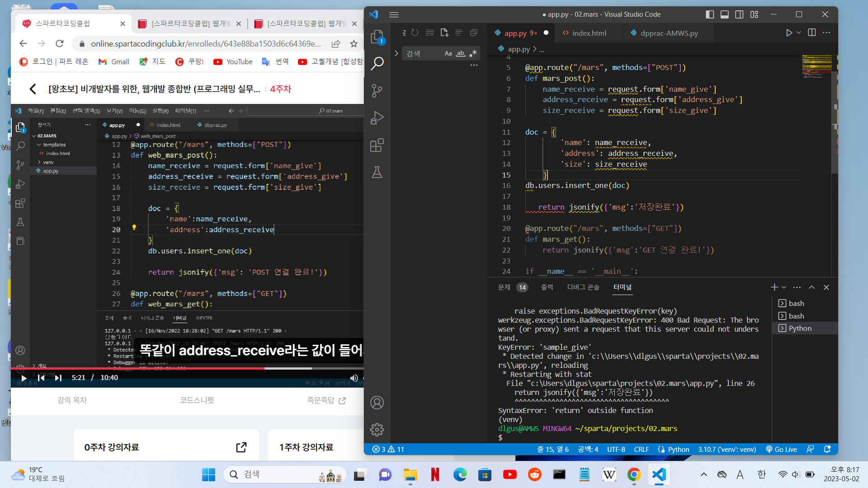Open the 즉문즉답 Q&A link
Screen dimensions: 868x488
point(326,400)
